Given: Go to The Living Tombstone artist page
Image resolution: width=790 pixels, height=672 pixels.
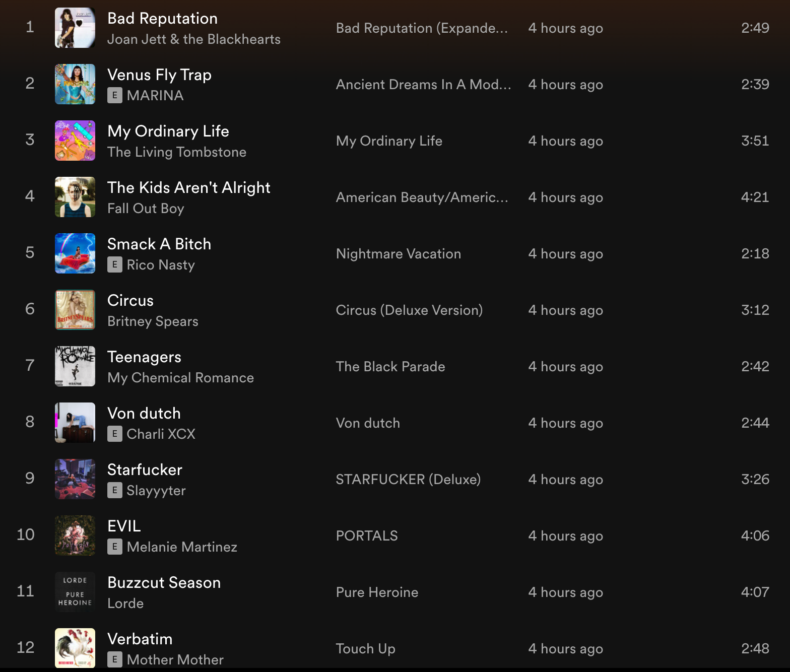Looking at the screenshot, I should click(x=177, y=152).
